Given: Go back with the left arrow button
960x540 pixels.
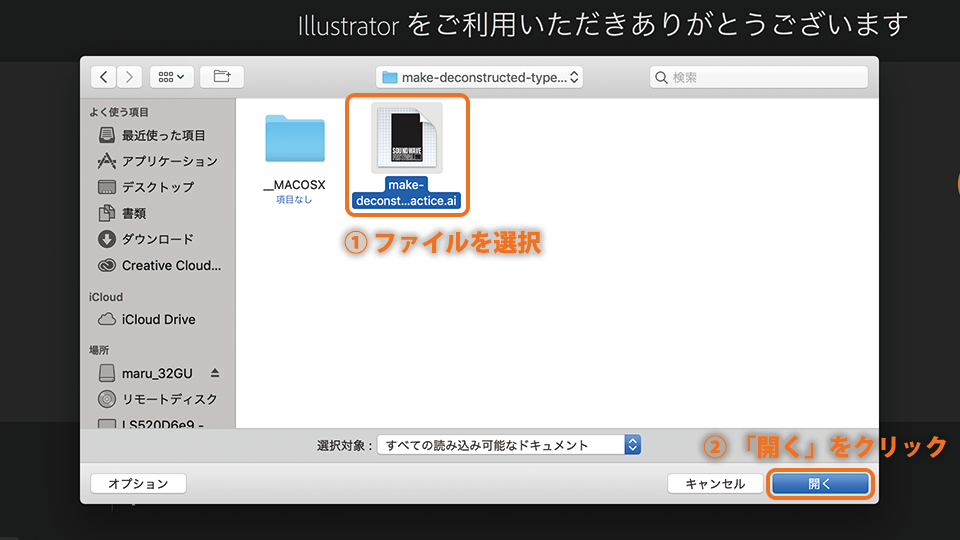Looking at the screenshot, I should point(104,77).
